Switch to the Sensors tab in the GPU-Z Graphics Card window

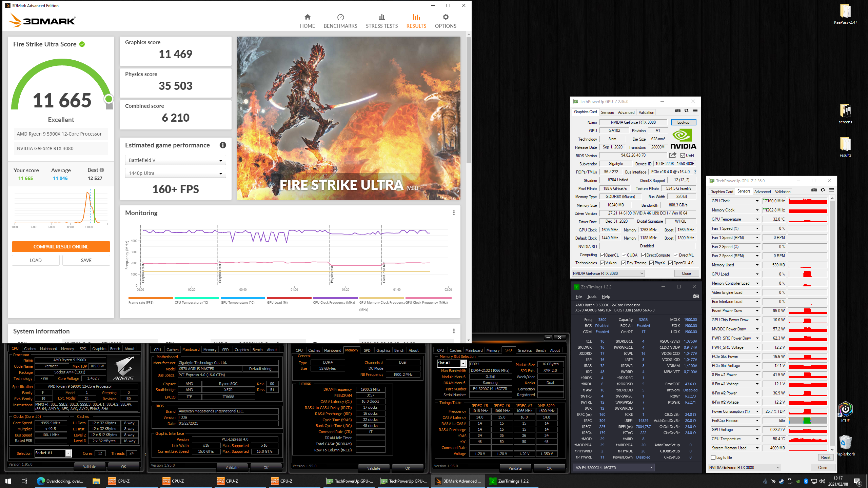point(607,112)
